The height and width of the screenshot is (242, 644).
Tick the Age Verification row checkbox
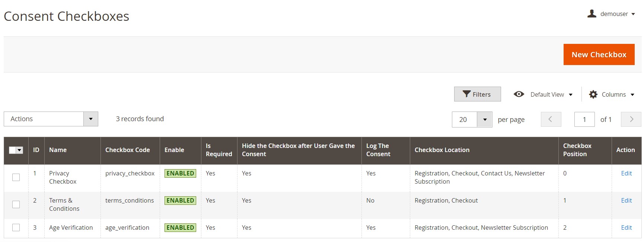click(16, 228)
